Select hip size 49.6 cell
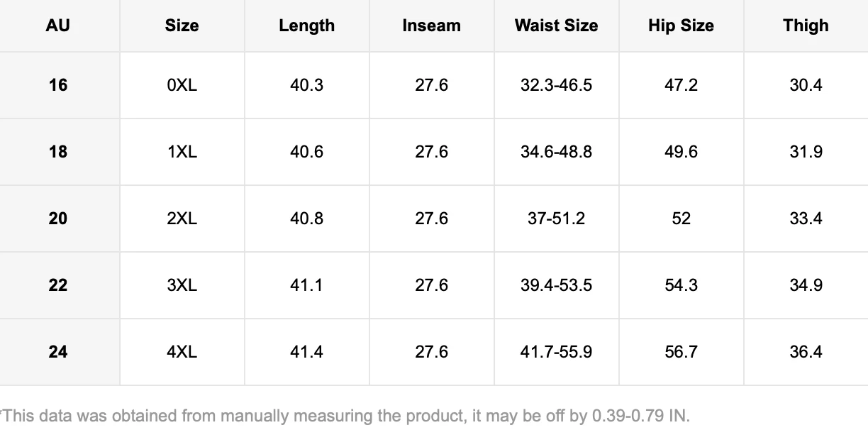868x430 pixels. click(681, 152)
